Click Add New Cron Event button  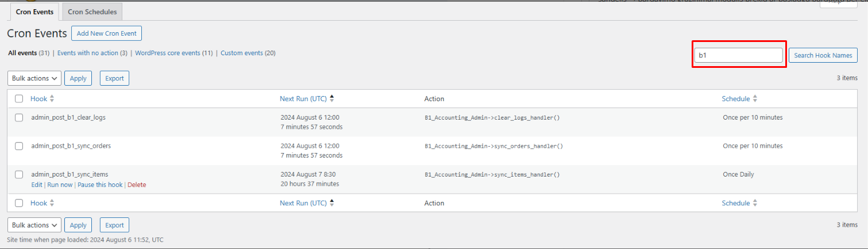pyautogui.click(x=106, y=33)
